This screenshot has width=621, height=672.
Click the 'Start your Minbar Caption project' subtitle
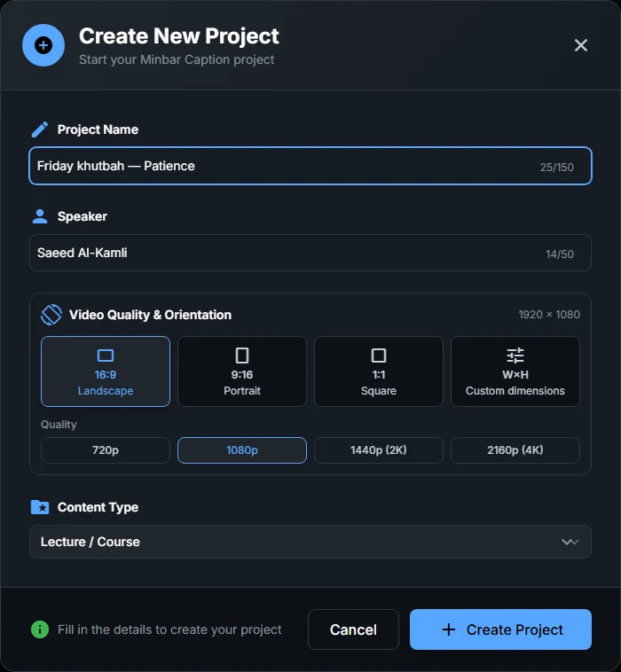[177, 59]
